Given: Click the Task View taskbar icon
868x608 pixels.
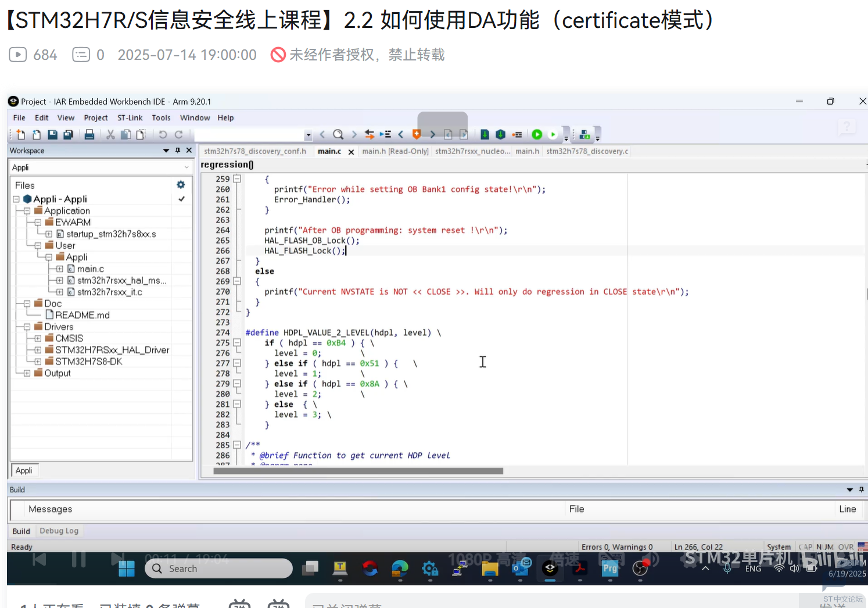Looking at the screenshot, I should [310, 568].
